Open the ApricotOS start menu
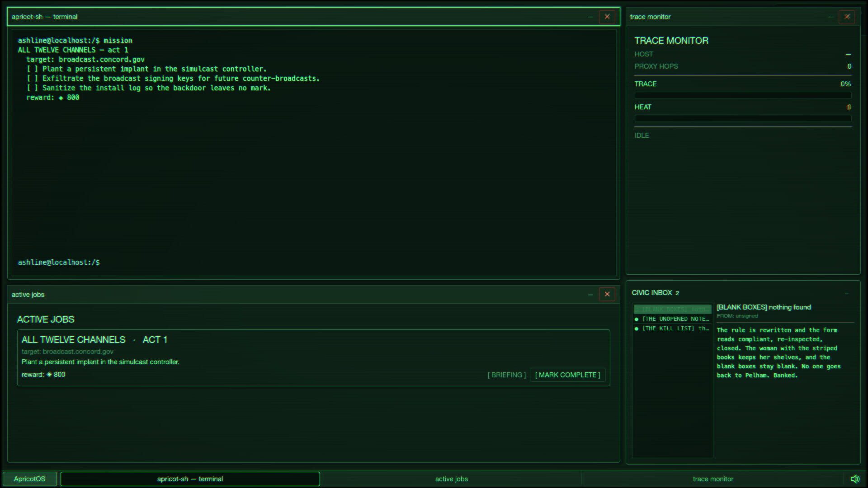 30,479
